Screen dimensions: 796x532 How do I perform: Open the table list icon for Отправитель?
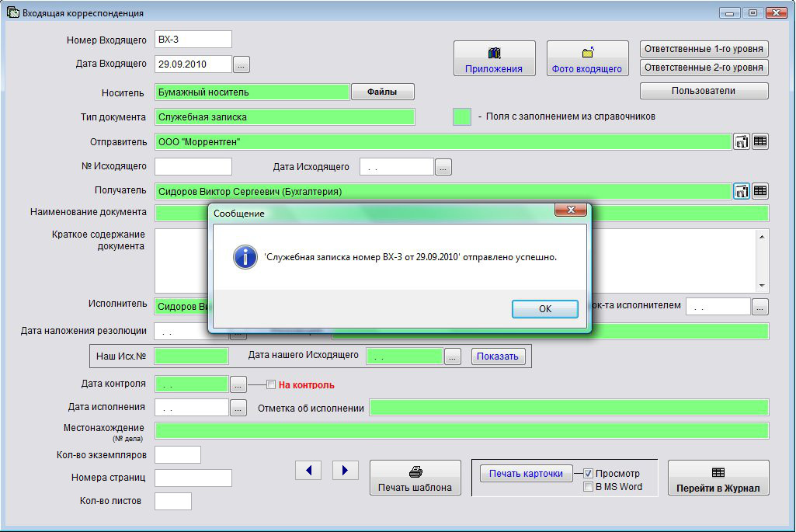click(760, 141)
